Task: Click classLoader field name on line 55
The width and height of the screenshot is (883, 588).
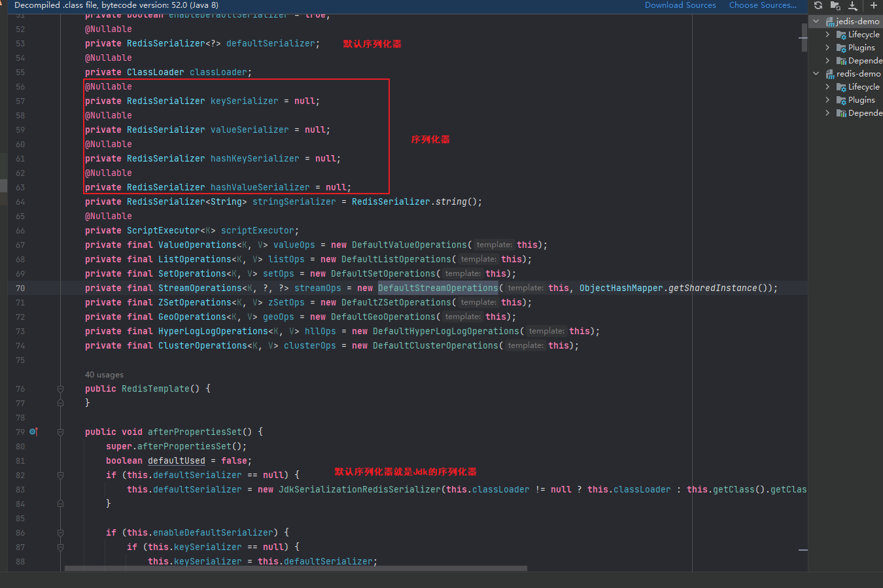Action: [x=218, y=72]
